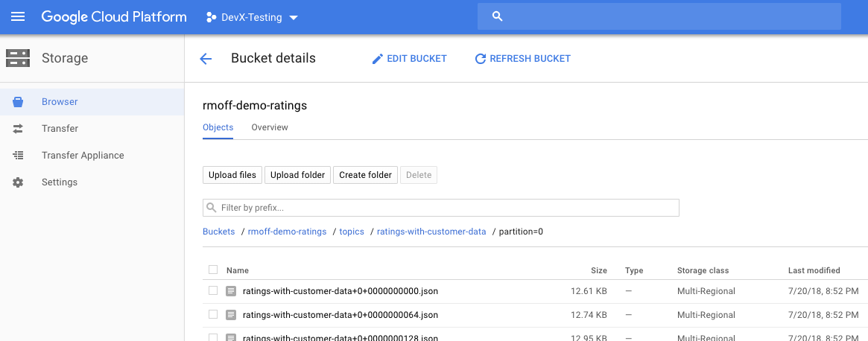Screen dimensions: 868x341
Task: Open the topics breadcrumb link
Action: 352,232
